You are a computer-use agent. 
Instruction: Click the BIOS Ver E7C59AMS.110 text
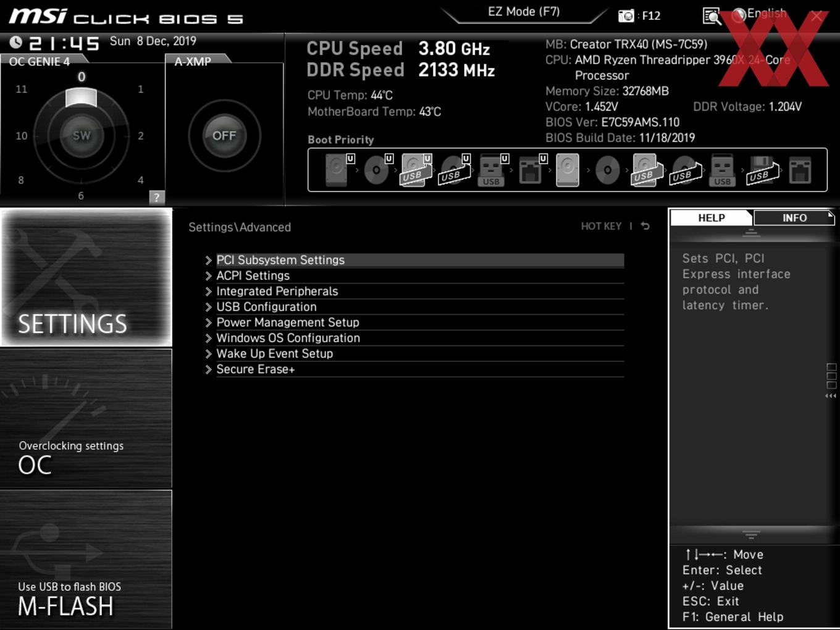tap(612, 122)
